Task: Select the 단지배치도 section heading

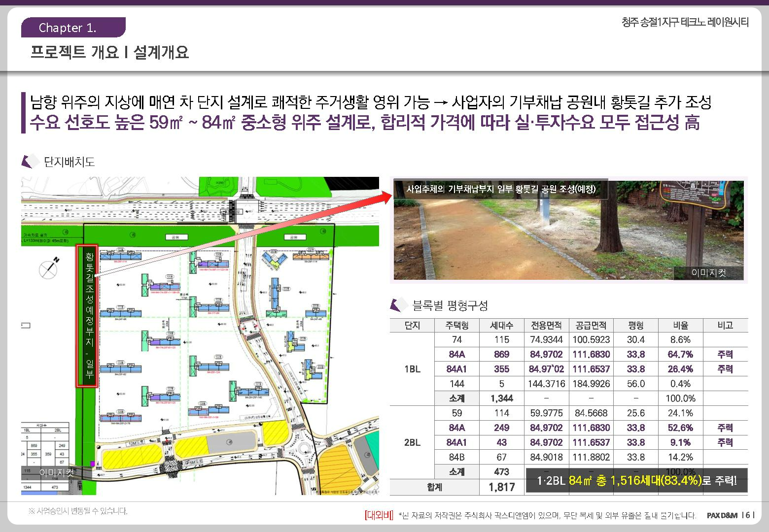Action: pos(70,162)
